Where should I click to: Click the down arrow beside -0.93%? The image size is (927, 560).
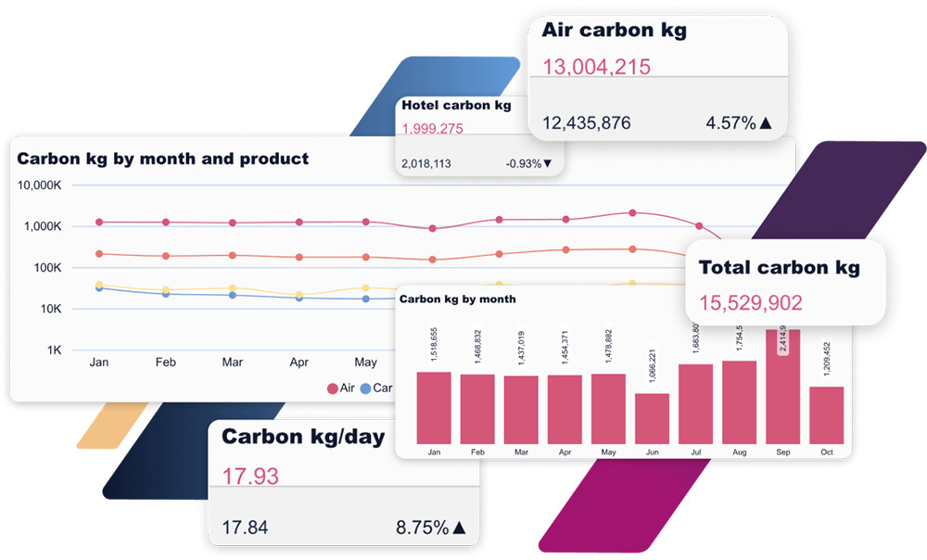click(547, 164)
